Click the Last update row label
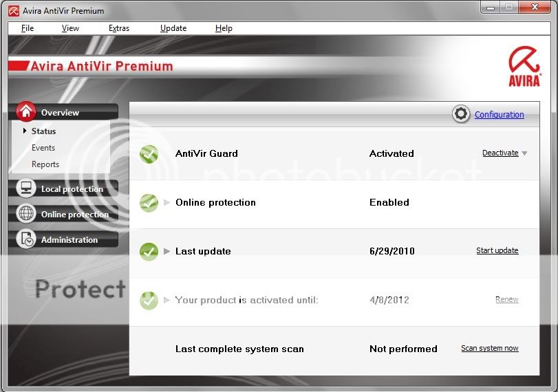This screenshot has width=558, height=392. 203,251
